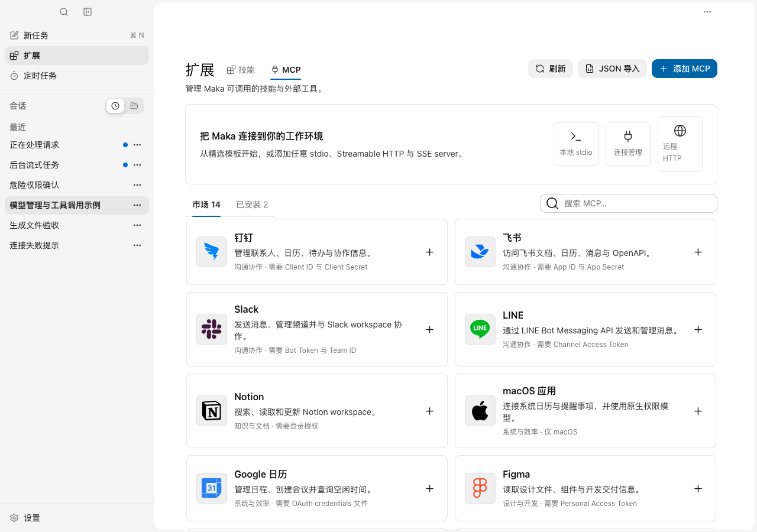The image size is (757, 532).
Task: Switch conversations to folder view
Action: [134, 106]
